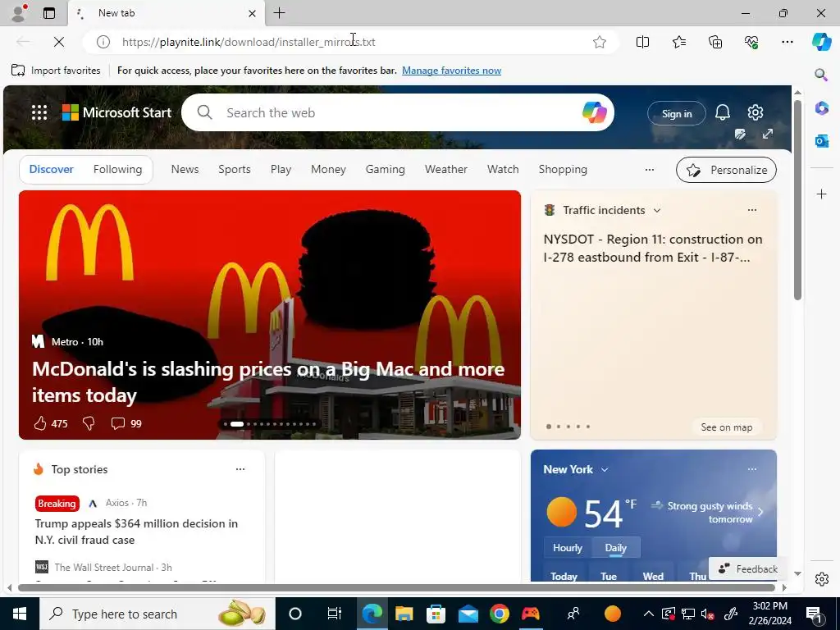Viewport: 840px width, 630px height.
Task: Sign in to Microsoft Start
Action: coord(677,113)
